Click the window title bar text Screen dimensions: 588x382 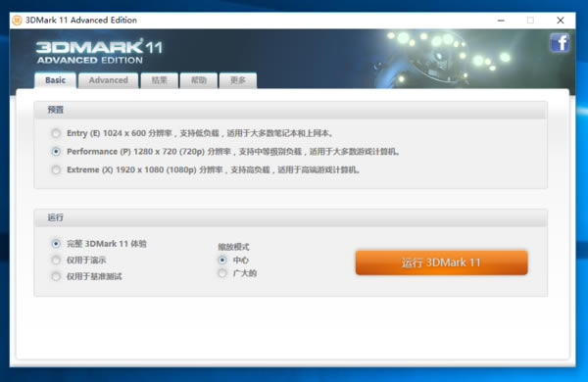click(81, 21)
